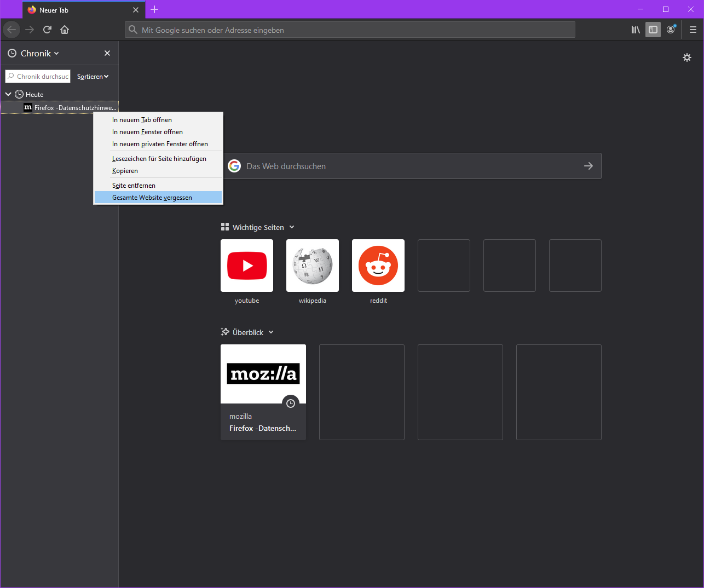The image size is (704, 588).
Task: Click the address bar input
Action: 350,30
